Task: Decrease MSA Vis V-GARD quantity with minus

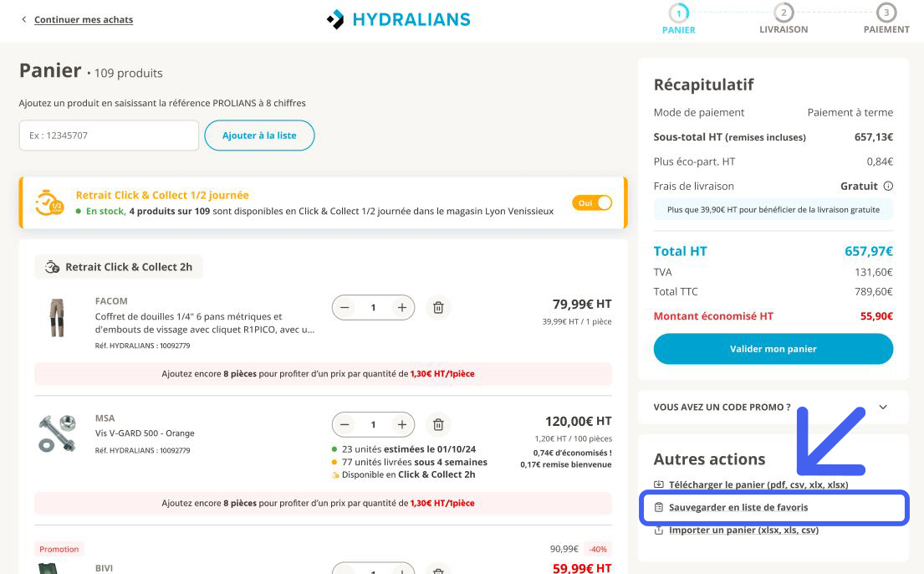Action: pos(345,425)
